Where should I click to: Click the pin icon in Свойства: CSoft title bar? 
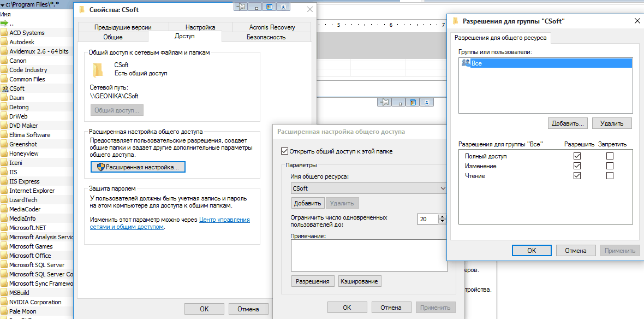tap(242, 7)
